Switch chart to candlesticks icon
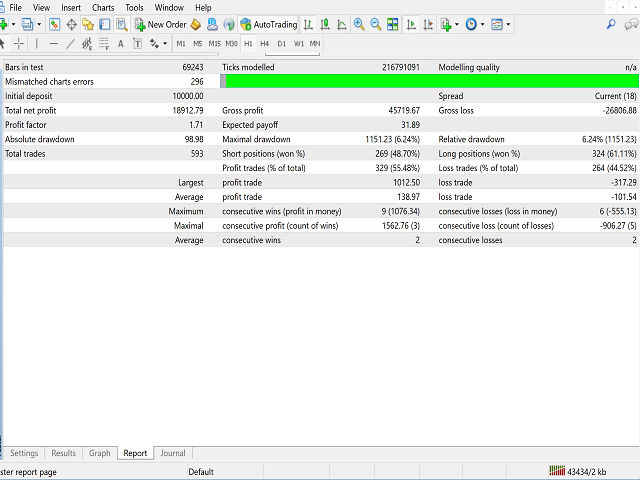Image resolution: width=640 pixels, height=480 pixels. tap(325, 24)
